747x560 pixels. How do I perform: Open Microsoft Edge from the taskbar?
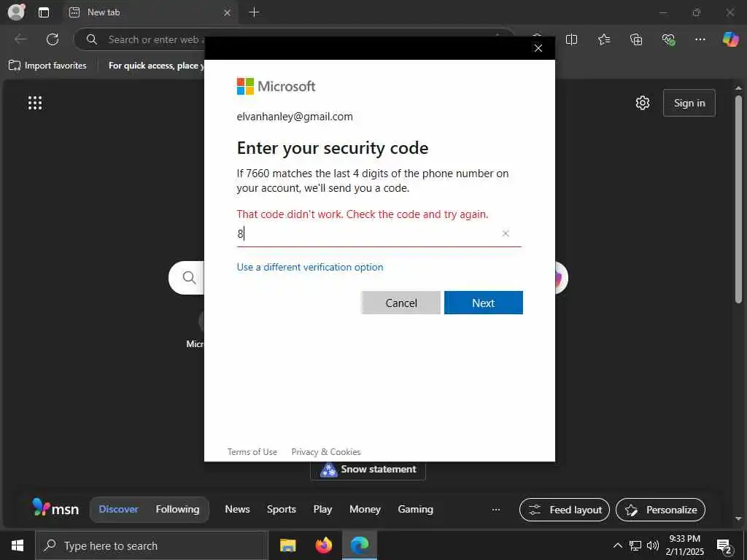click(360, 545)
